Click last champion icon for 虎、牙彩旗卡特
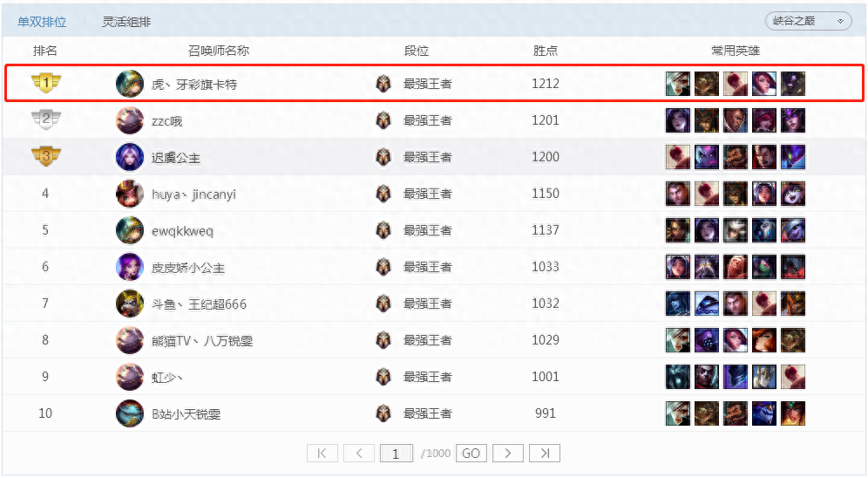This screenshot has width=868, height=478. pos(793,84)
